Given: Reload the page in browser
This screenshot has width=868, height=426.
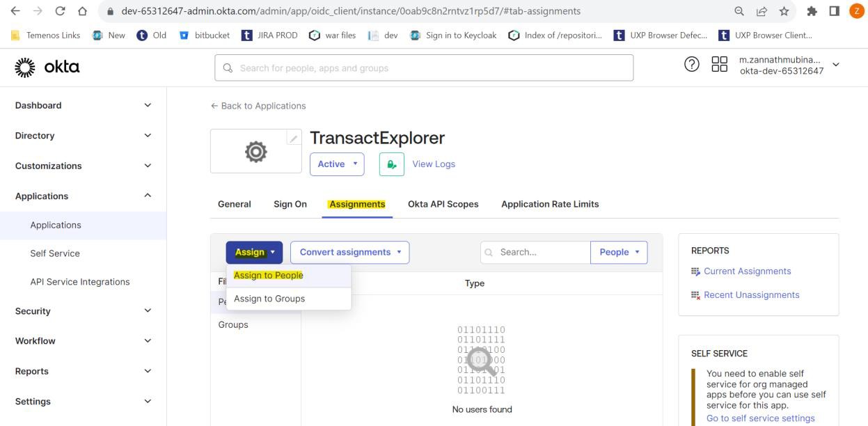Looking at the screenshot, I should pyautogui.click(x=61, y=11).
